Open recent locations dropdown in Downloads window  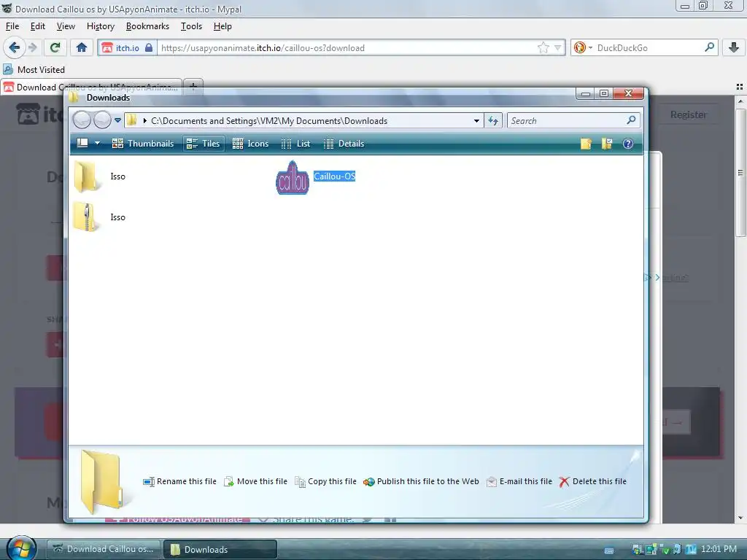tap(117, 120)
